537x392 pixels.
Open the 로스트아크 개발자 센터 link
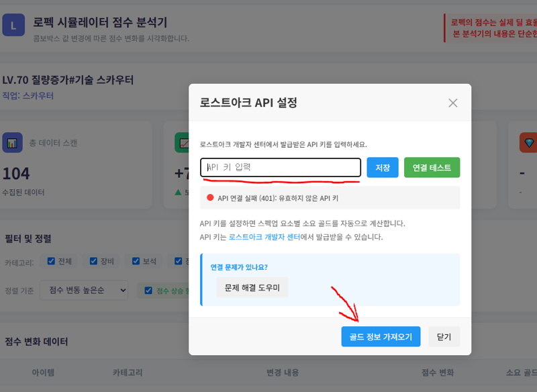tap(264, 237)
